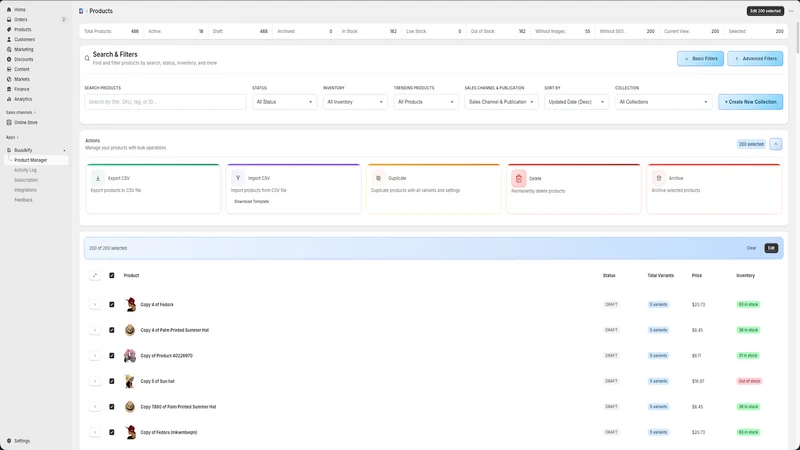Open the All Inventory dropdown
800x450 pixels.
[355, 102]
